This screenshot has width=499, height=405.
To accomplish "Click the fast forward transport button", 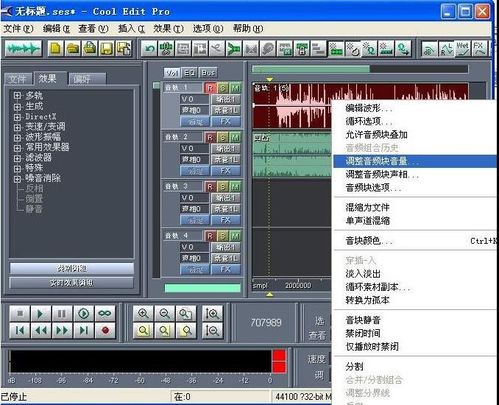I will pyautogui.click(x=62, y=331).
